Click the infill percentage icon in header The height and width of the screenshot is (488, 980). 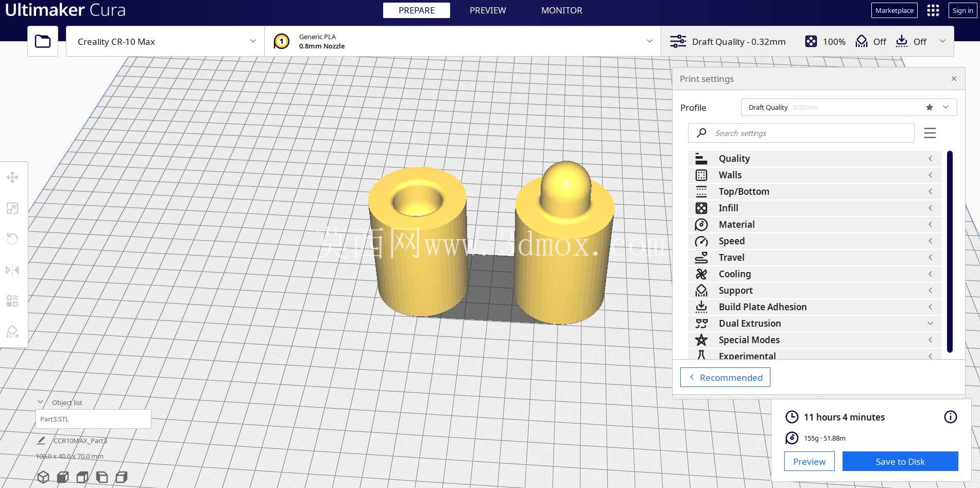point(811,41)
